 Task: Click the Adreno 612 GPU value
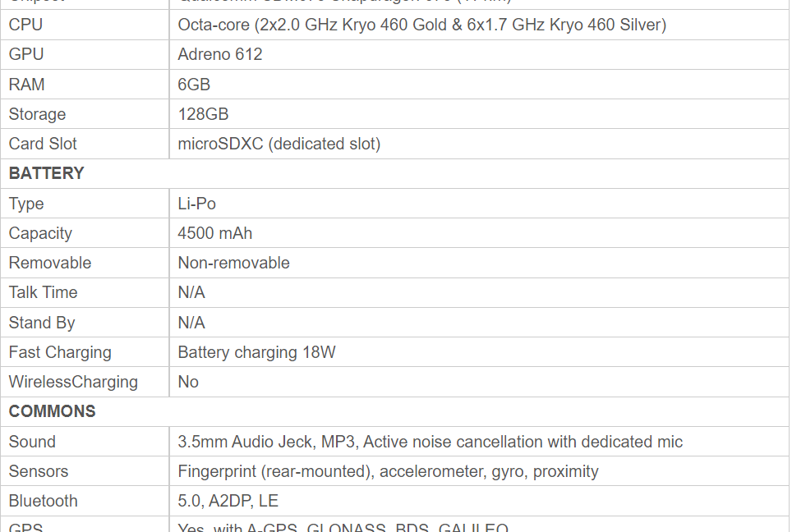coord(219,54)
